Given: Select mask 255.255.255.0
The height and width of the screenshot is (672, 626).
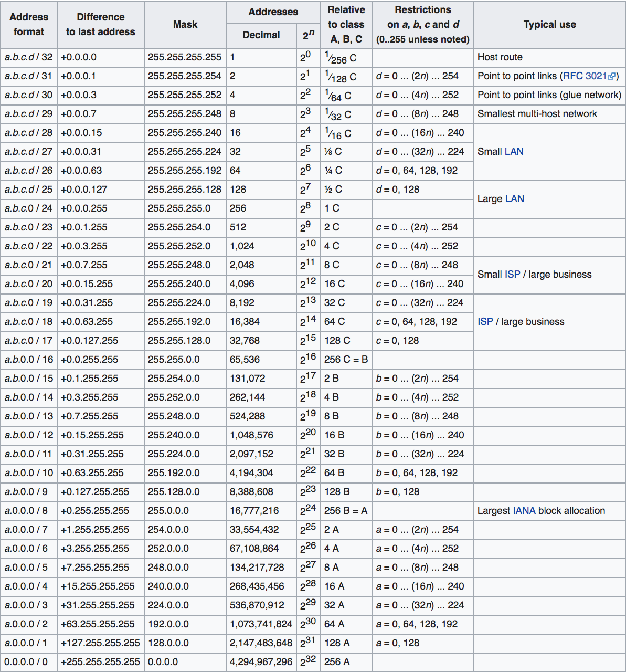Looking at the screenshot, I should [x=185, y=208].
